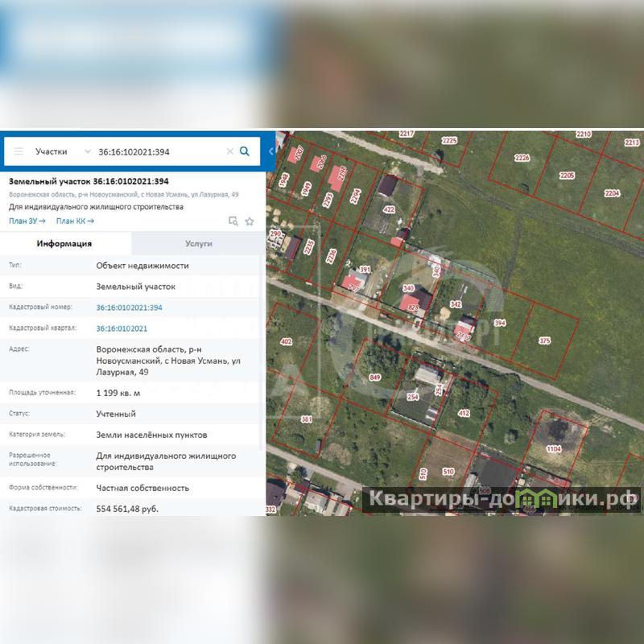
Task: Switch to the Информация tab
Action: (65, 243)
